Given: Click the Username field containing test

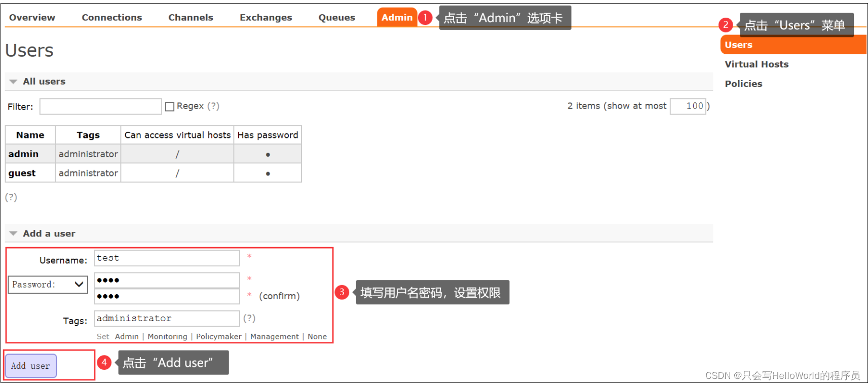Looking at the screenshot, I should pyautogui.click(x=167, y=258).
